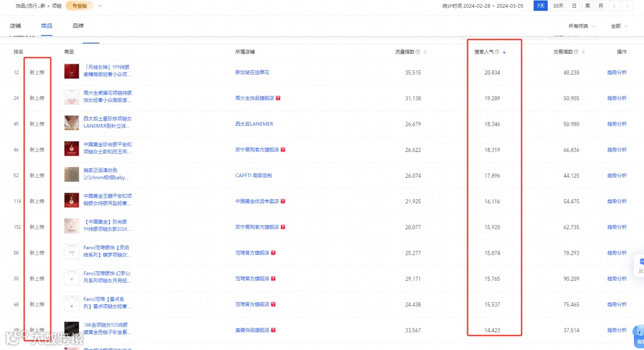Open the 西太后LANEMER store link

254,123
